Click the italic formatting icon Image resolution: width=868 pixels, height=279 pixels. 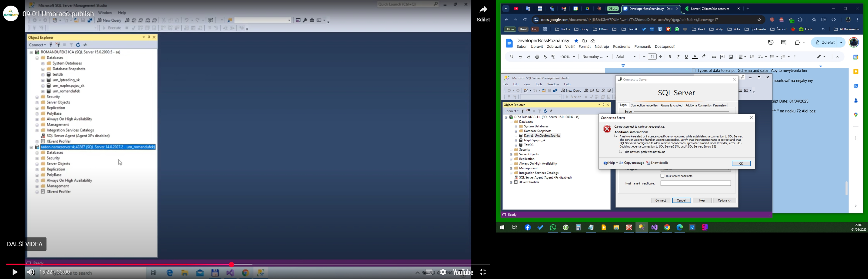678,57
